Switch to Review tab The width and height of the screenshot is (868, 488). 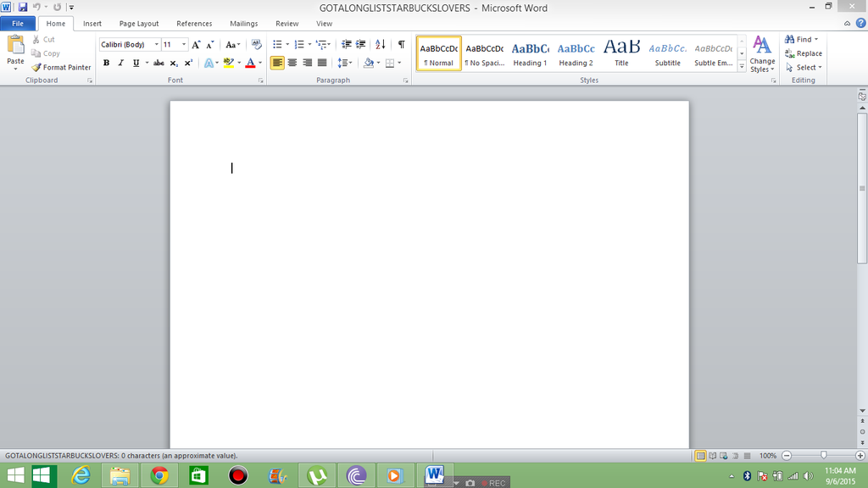click(x=287, y=24)
